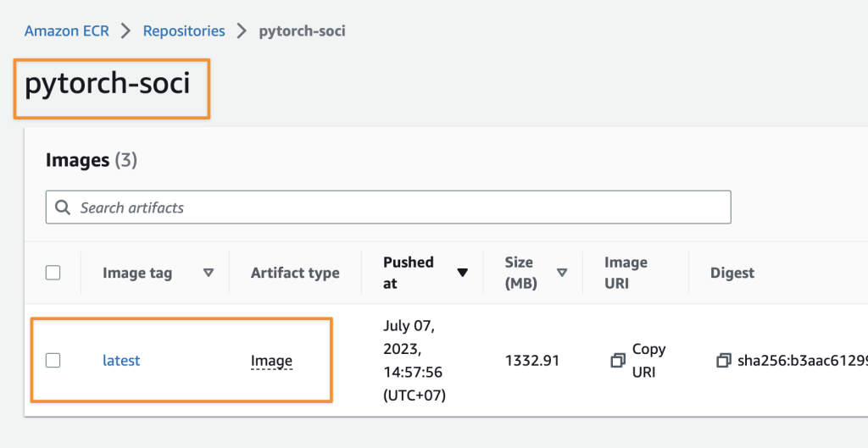
Task: Click the Image artifact type label
Action: click(271, 361)
